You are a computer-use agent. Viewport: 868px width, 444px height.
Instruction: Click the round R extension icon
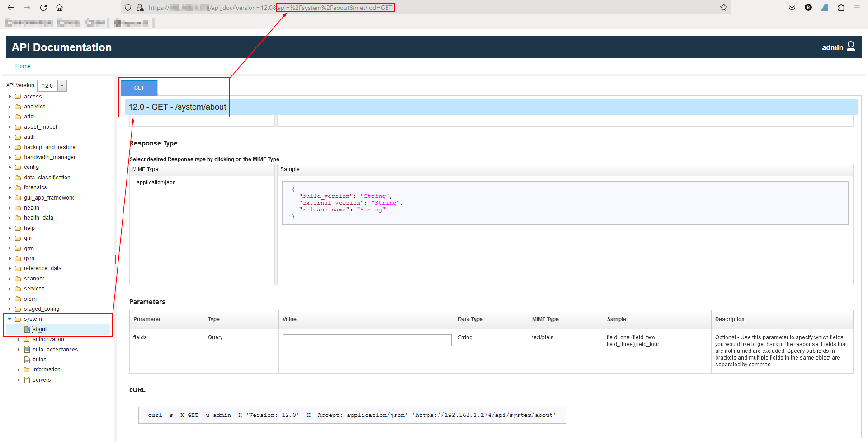[x=808, y=7]
